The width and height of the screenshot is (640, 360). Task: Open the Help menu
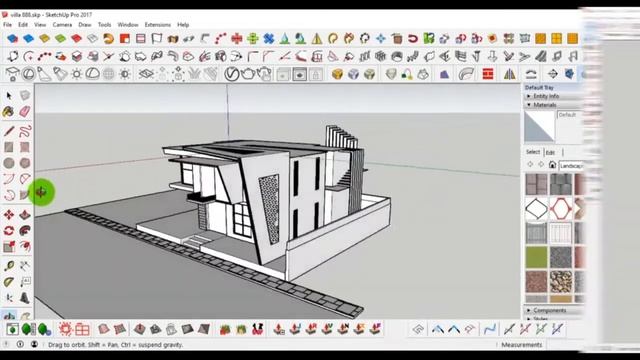183,25
